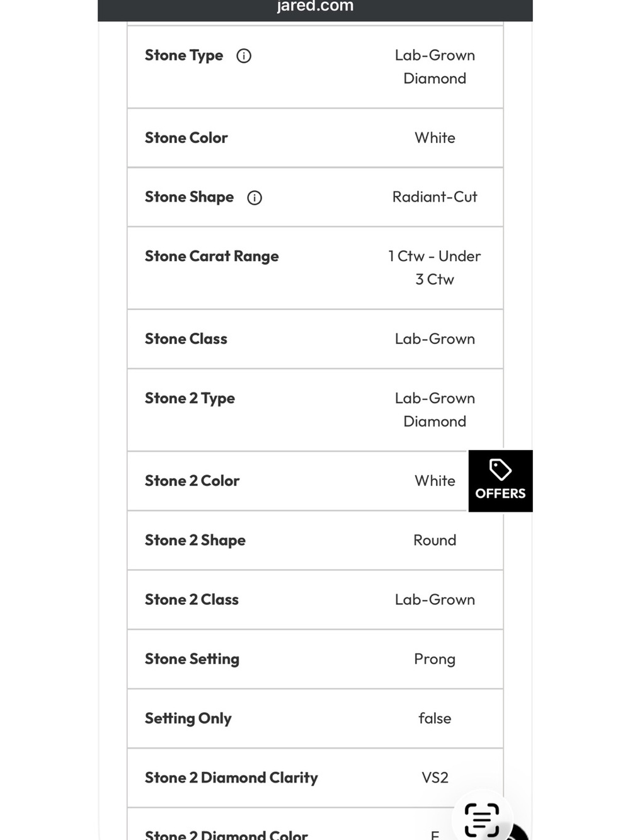Tap the jared.com address bar
This screenshot has height=840, width=630.
click(315, 8)
